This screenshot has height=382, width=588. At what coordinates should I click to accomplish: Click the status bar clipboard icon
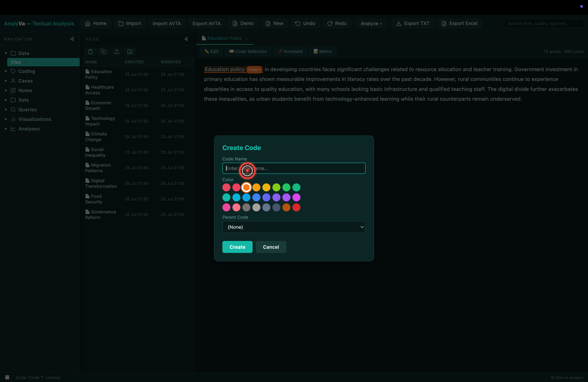(x=7, y=377)
